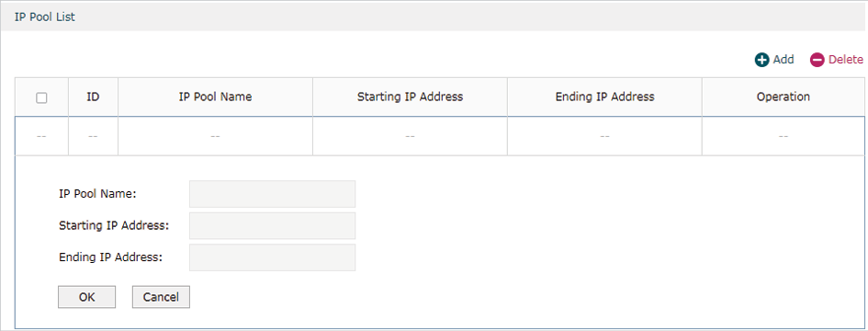868x331 pixels.
Task: Click the IP Pool Name column header
Action: [x=215, y=97]
